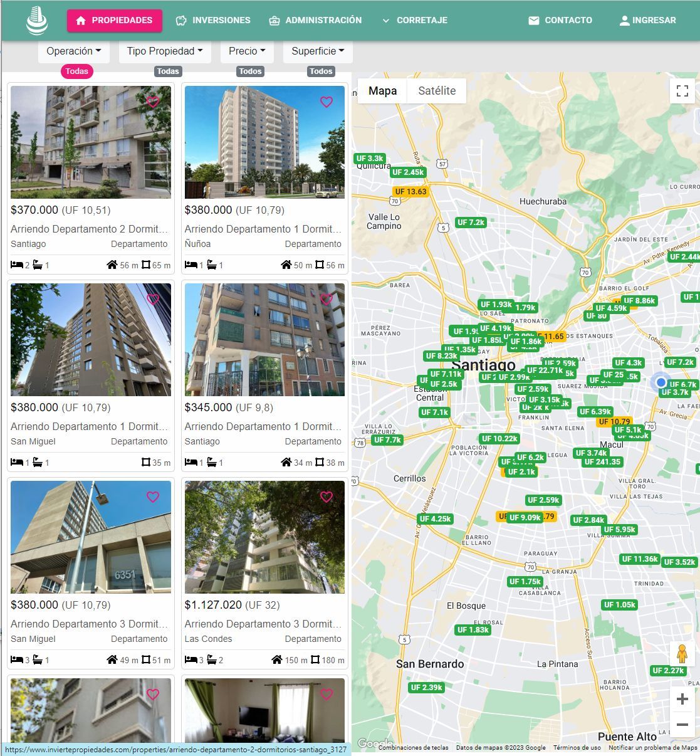
Task: Select the Mapa view tab
Action: pos(382,91)
